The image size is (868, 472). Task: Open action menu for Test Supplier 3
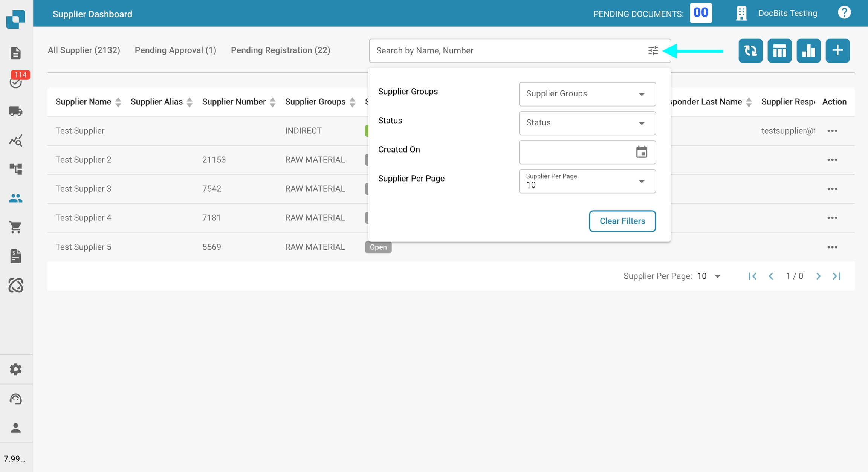(x=832, y=189)
